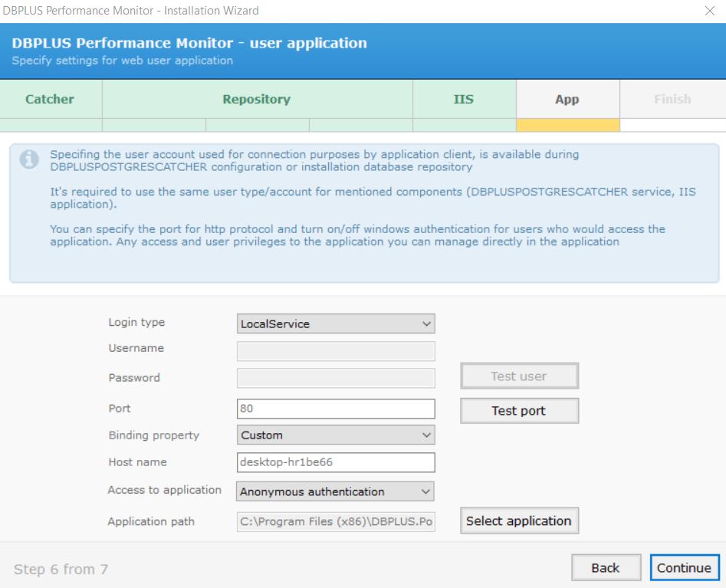Click the Username label
The image size is (726, 588).
point(136,348)
